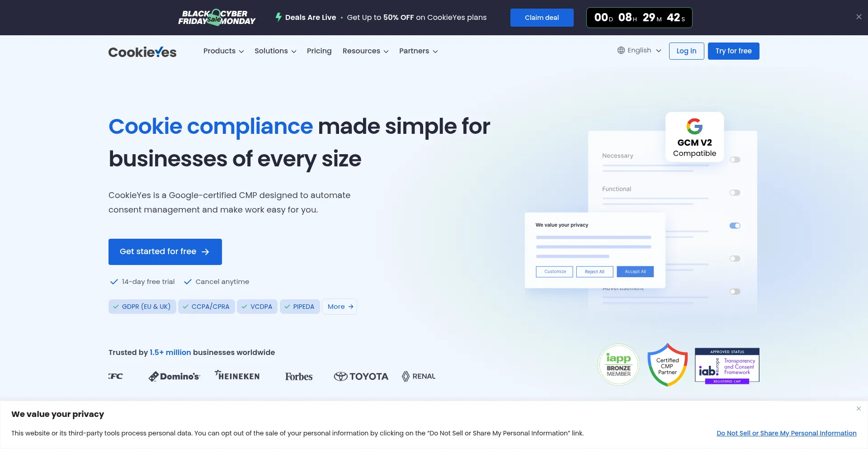Image resolution: width=868 pixels, height=449 pixels.
Task: Open the Solutions dropdown menu
Action: (275, 51)
